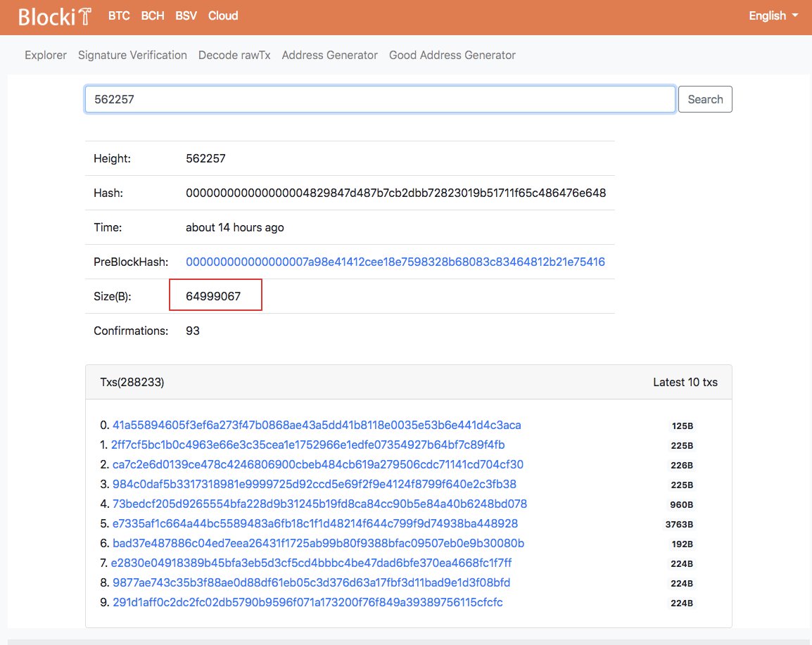The image size is (812, 645).
Task: Click the search input containing 562257
Action: coord(380,99)
